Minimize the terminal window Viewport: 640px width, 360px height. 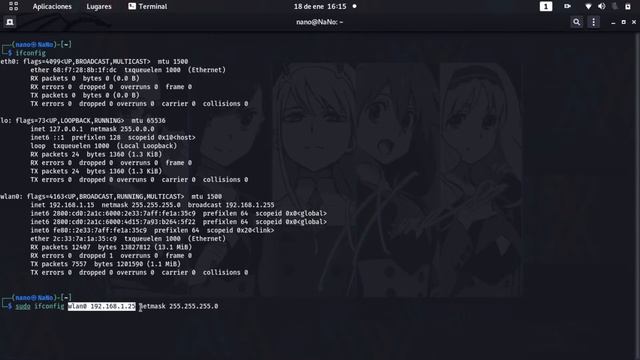pos(613,22)
